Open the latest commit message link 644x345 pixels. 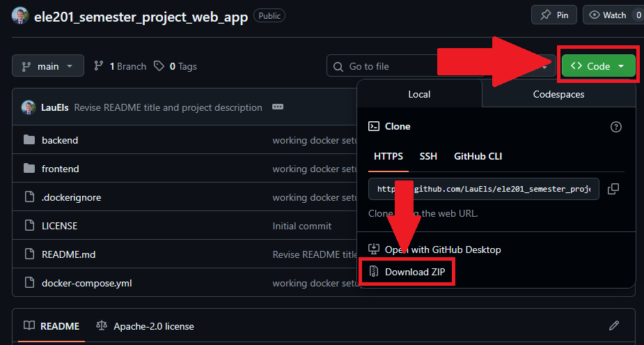[168, 108]
